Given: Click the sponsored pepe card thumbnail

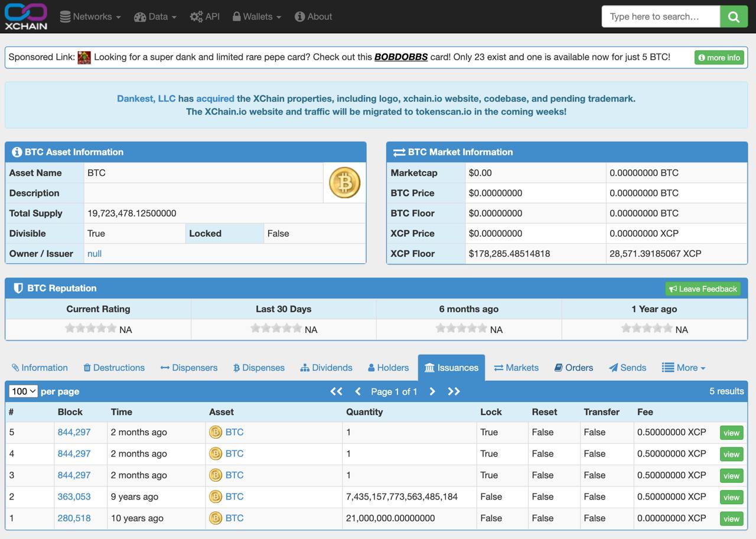Looking at the screenshot, I should 84,57.
